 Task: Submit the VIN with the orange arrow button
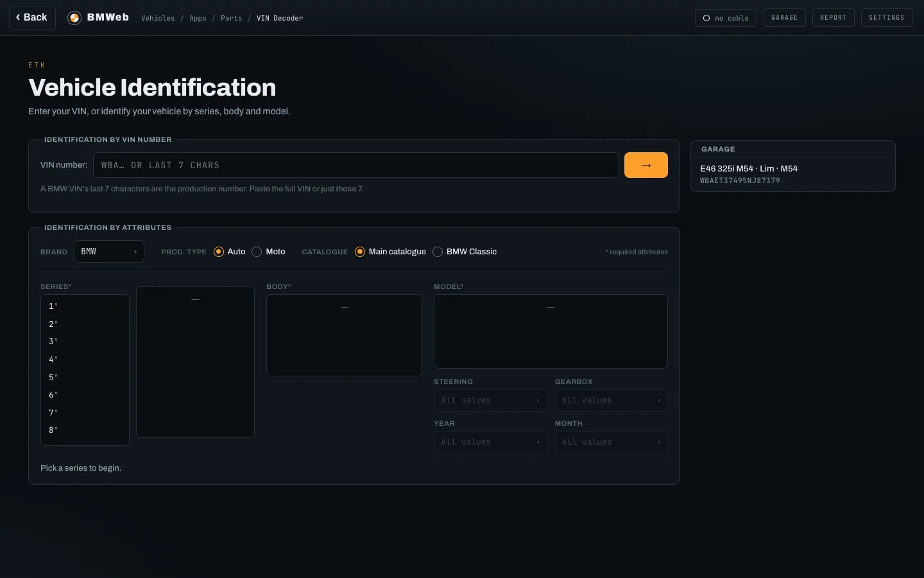click(x=646, y=165)
